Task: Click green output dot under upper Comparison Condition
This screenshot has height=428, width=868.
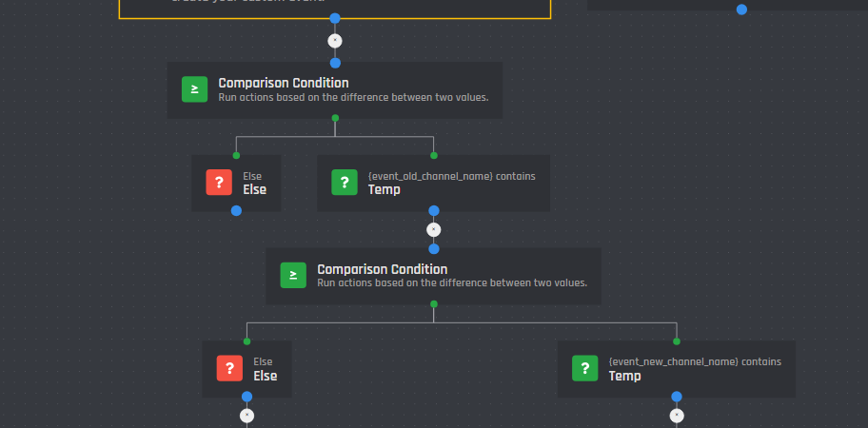Action: tap(335, 118)
